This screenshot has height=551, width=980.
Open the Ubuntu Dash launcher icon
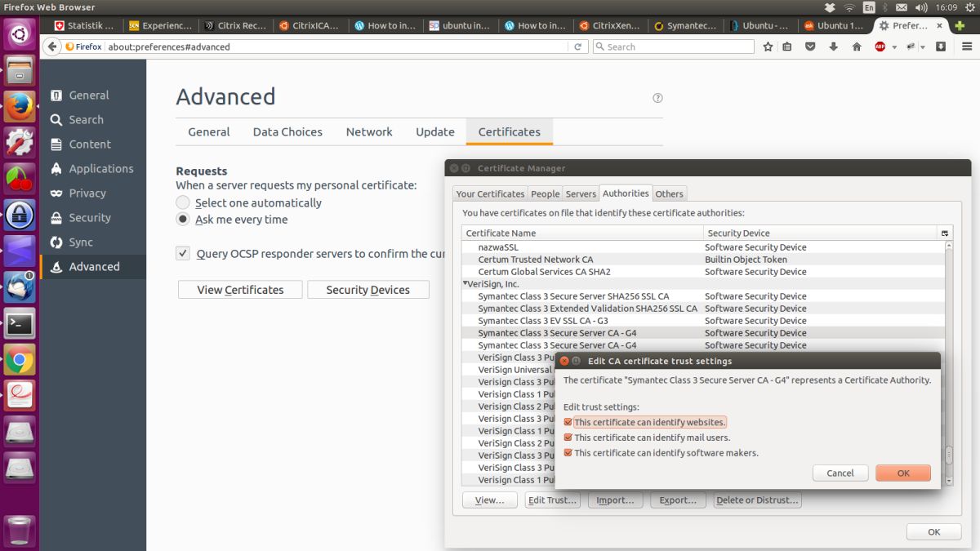pyautogui.click(x=20, y=33)
